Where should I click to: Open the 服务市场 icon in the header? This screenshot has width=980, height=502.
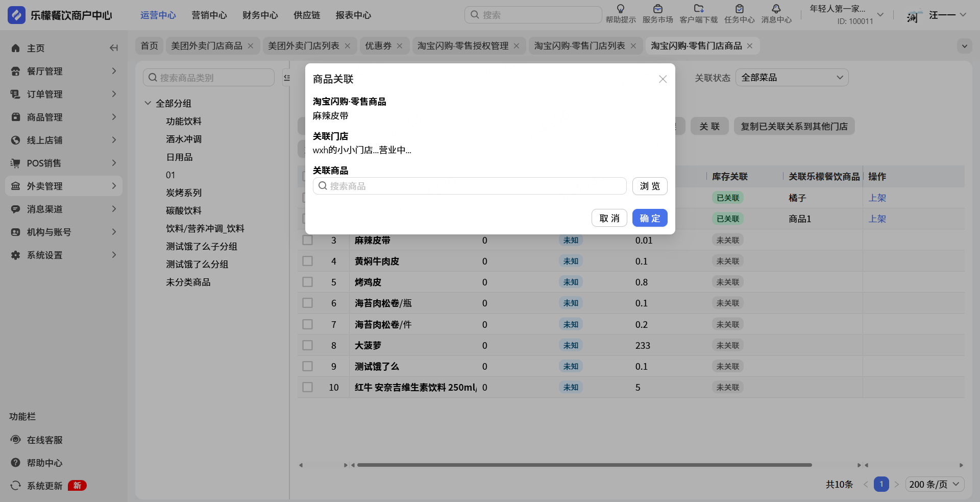point(657,9)
